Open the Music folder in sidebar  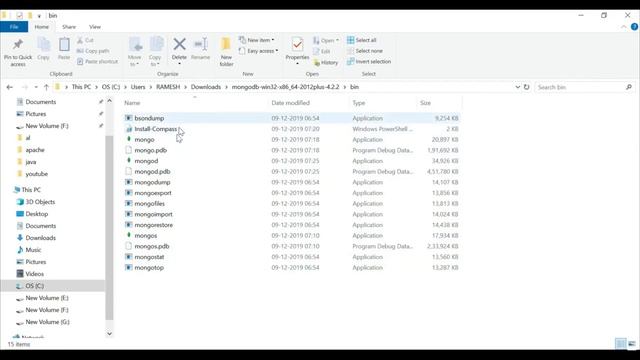pyautogui.click(x=33, y=250)
